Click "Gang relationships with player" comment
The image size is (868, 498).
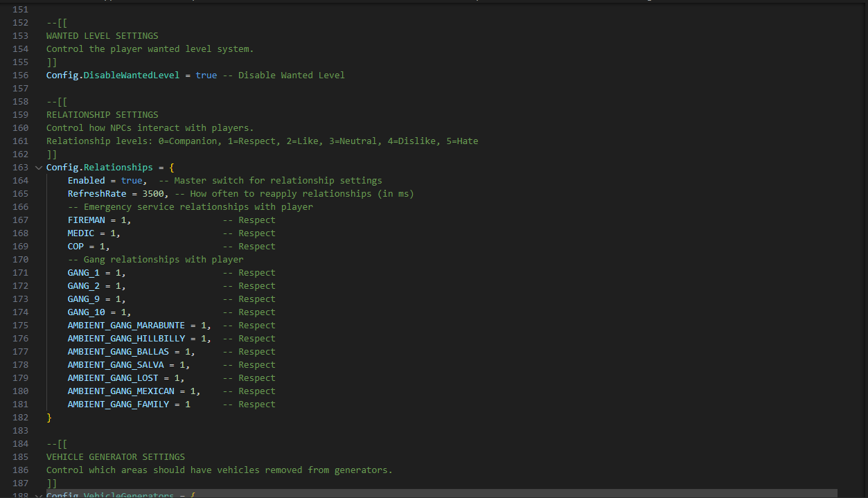pyautogui.click(x=156, y=260)
